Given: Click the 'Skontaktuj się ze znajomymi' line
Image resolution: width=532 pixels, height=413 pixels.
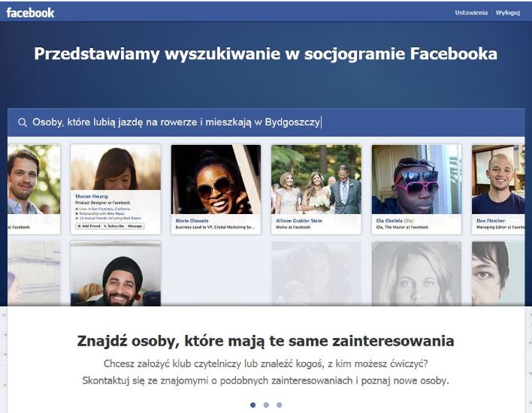Looking at the screenshot, I should click(x=266, y=381).
